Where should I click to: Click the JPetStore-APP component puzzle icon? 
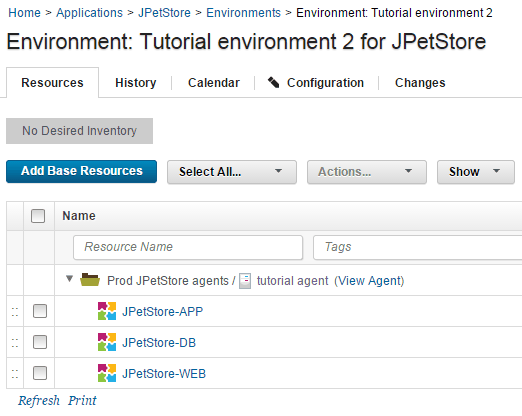point(107,311)
